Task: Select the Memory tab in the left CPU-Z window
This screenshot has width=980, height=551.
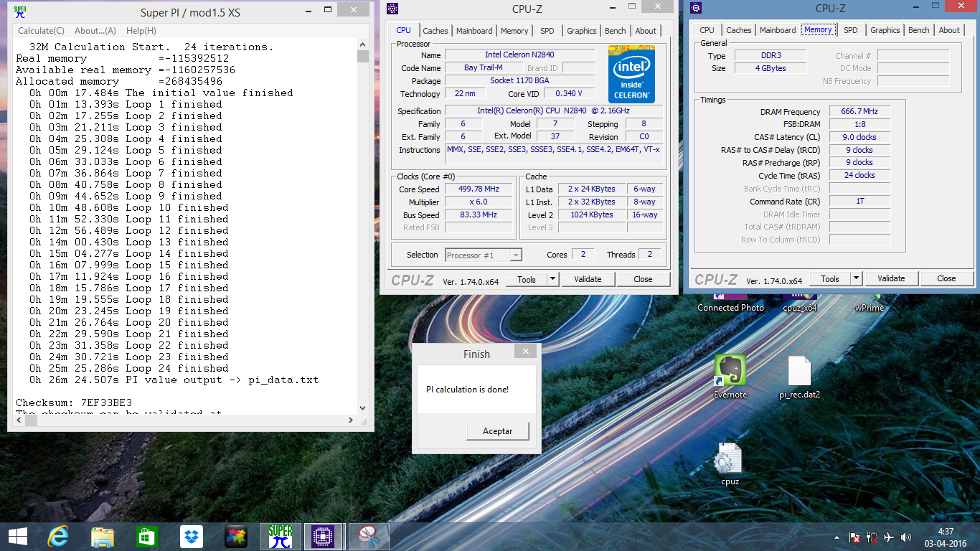Action: click(514, 31)
